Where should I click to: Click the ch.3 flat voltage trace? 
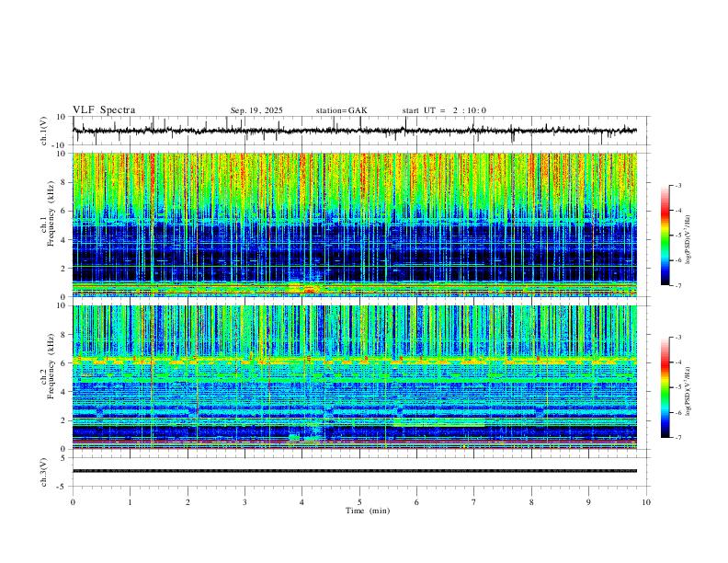[355, 471]
